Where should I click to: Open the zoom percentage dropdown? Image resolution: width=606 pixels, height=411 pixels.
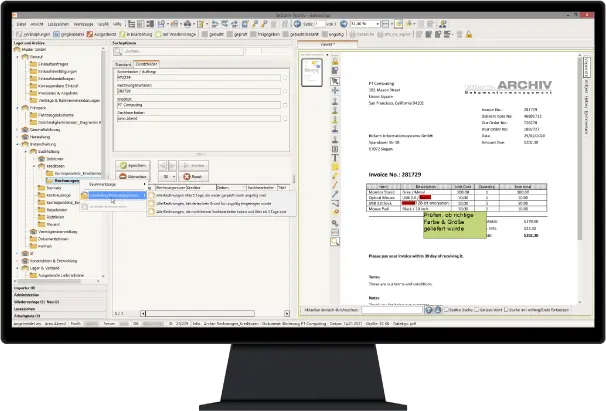coord(377,24)
